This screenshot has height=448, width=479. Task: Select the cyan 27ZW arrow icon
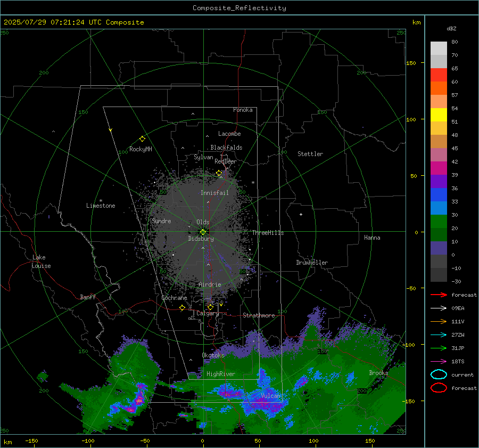439,335
